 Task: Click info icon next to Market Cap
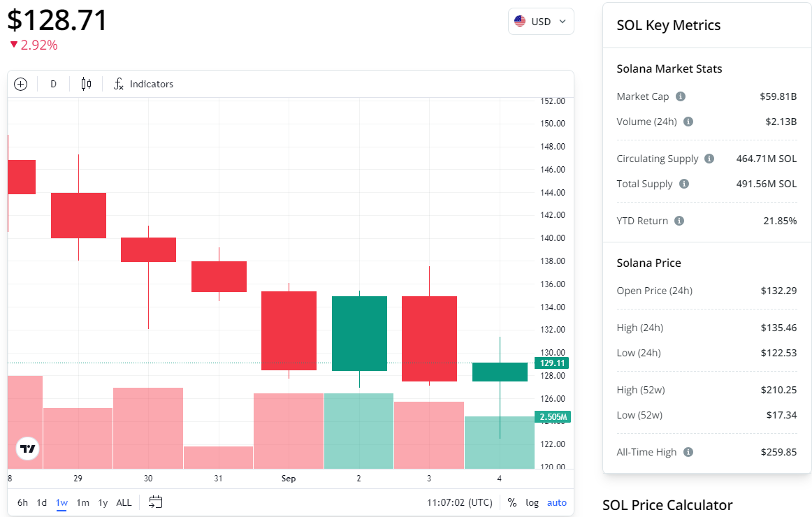681,96
